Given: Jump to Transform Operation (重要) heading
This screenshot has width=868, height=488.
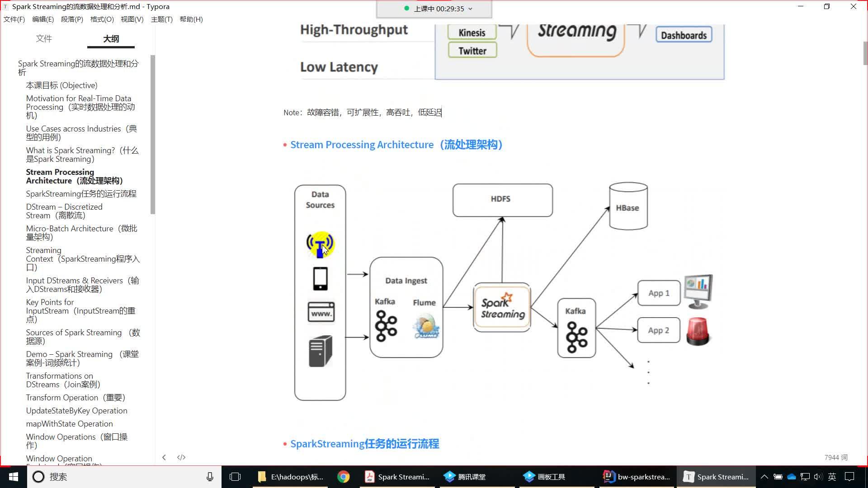Looking at the screenshot, I should 75,398.
